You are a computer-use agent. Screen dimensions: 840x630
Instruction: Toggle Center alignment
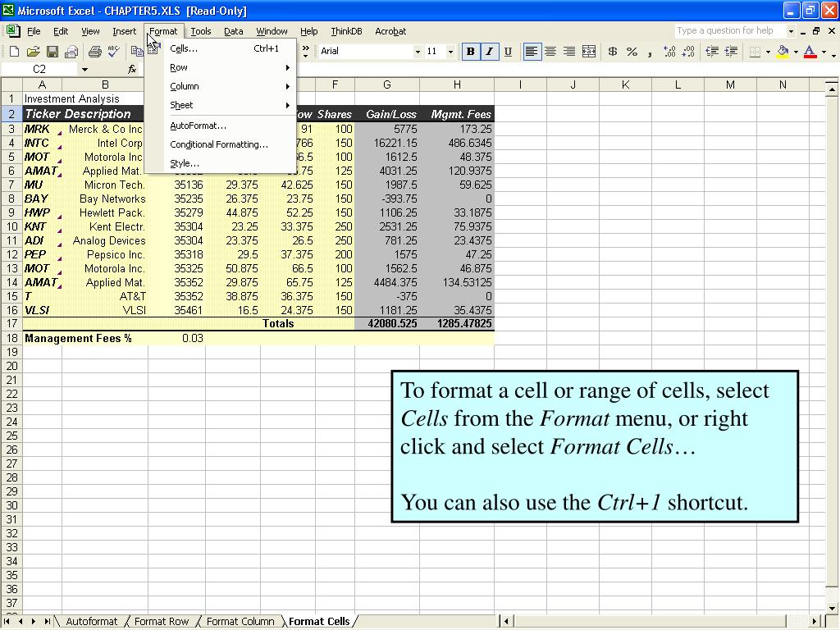550,52
